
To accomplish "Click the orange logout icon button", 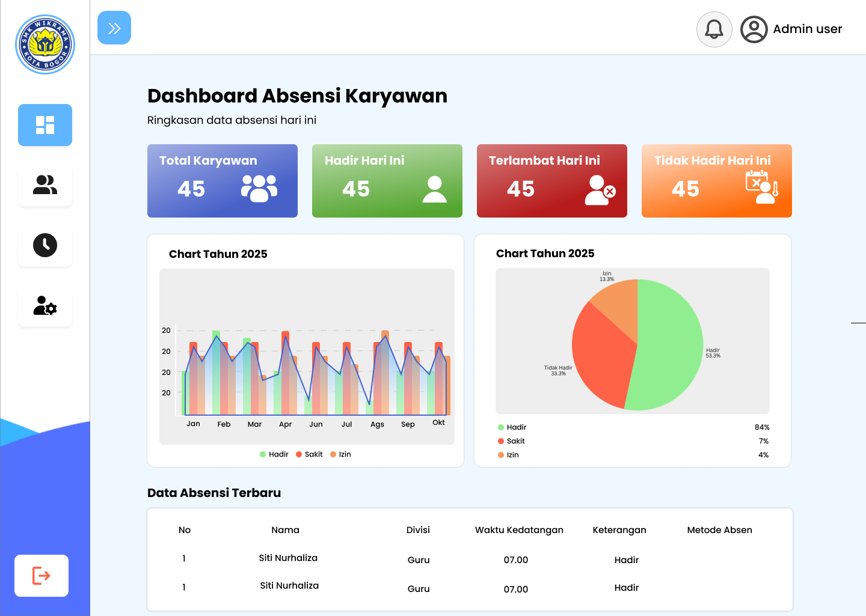I will (x=41, y=576).
